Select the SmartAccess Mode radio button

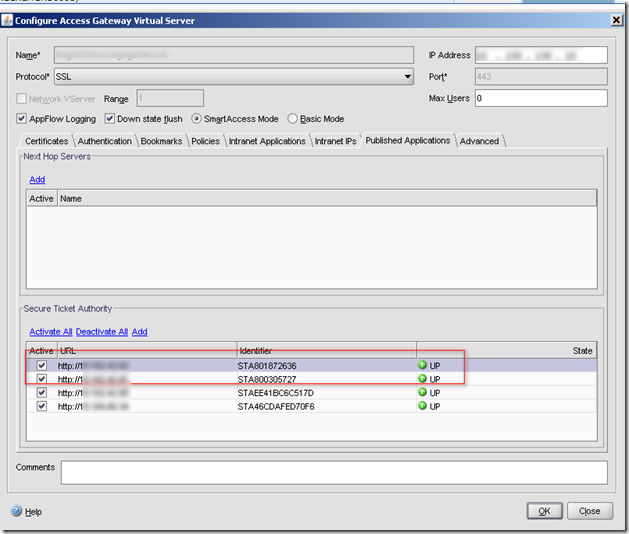[x=196, y=119]
